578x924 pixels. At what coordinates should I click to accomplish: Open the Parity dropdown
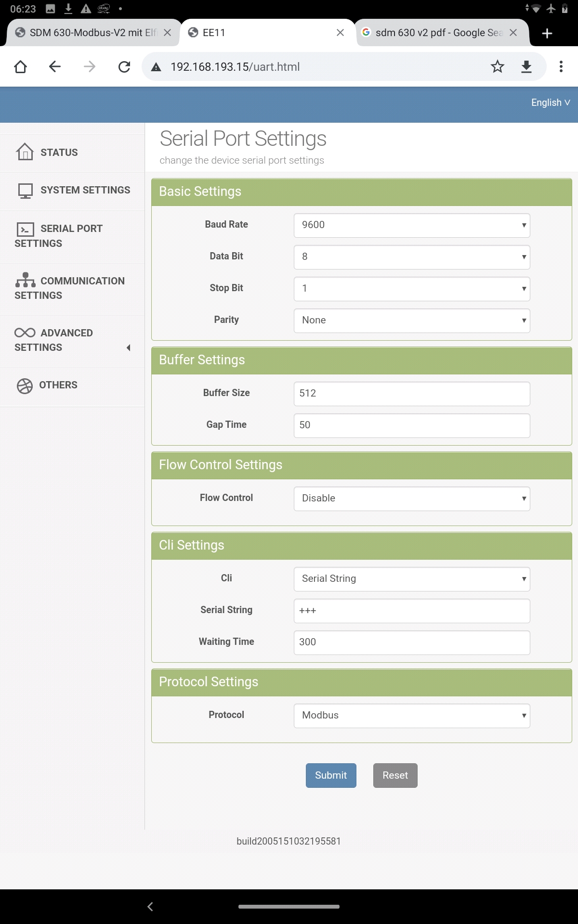(x=412, y=321)
